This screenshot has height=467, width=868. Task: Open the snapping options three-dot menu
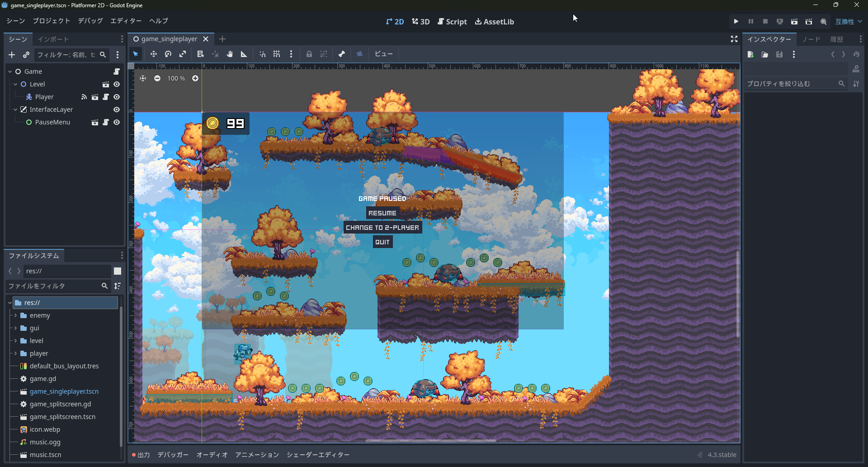click(x=291, y=54)
